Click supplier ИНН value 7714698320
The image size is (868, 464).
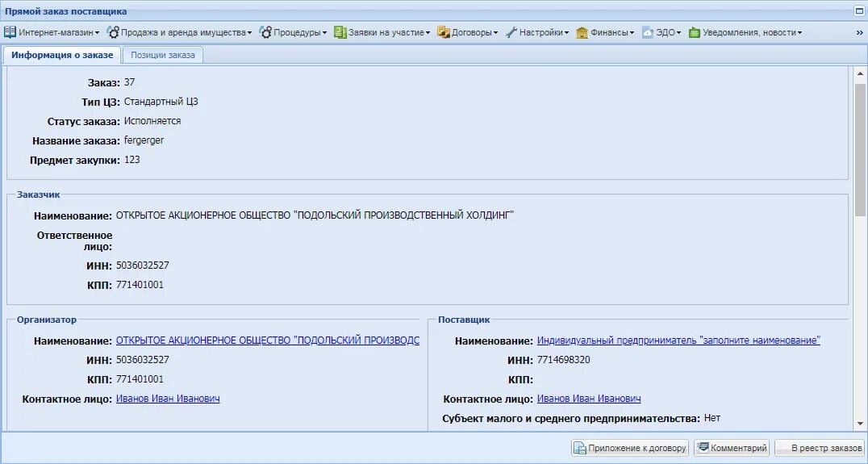pyautogui.click(x=564, y=359)
